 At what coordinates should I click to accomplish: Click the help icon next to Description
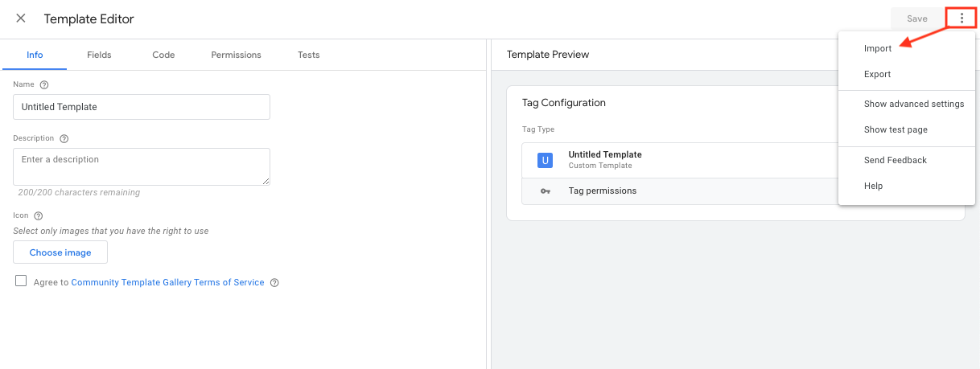[x=64, y=138]
